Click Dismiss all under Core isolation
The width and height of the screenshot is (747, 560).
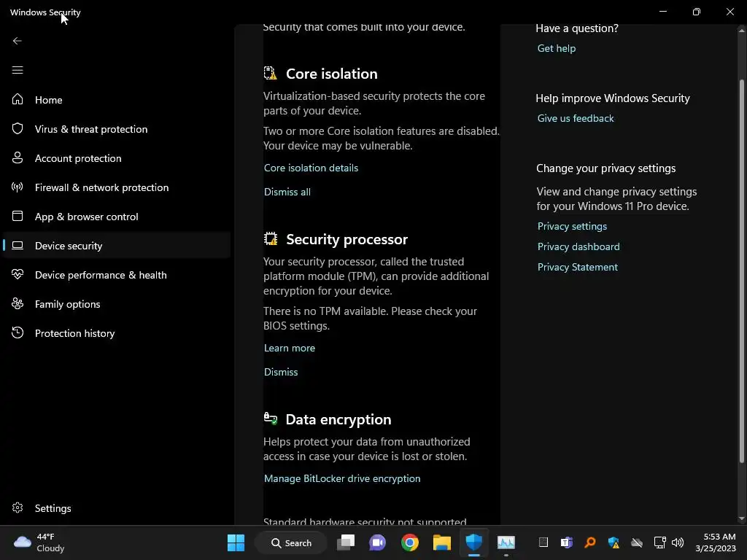click(287, 192)
